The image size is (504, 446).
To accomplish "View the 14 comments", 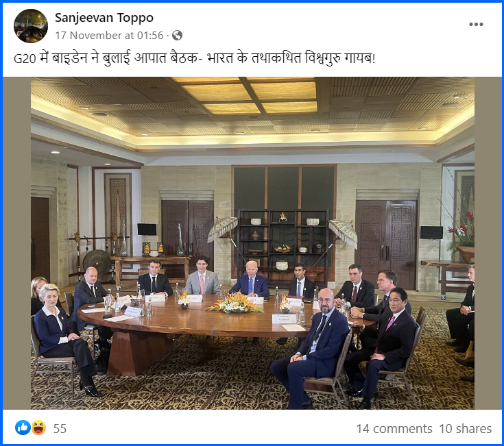I will [394, 429].
